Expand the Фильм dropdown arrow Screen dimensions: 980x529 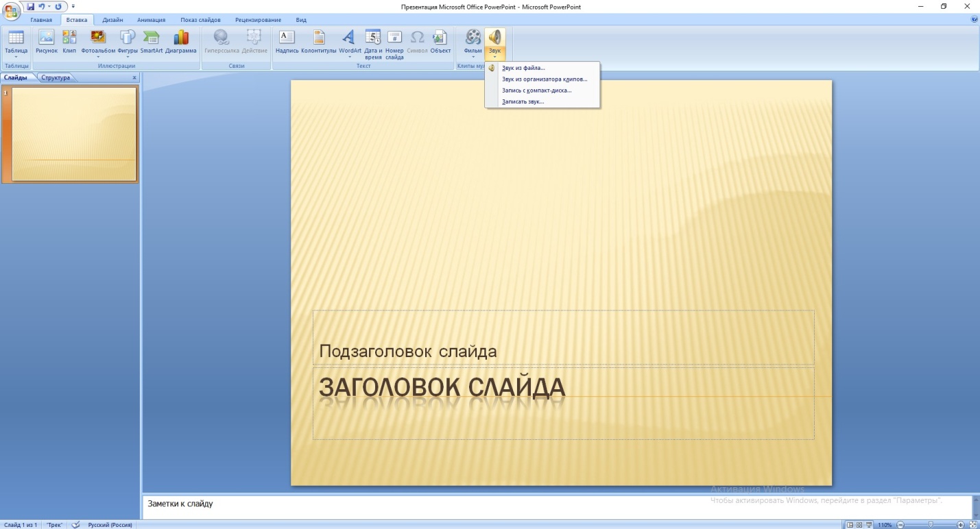coord(473,57)
